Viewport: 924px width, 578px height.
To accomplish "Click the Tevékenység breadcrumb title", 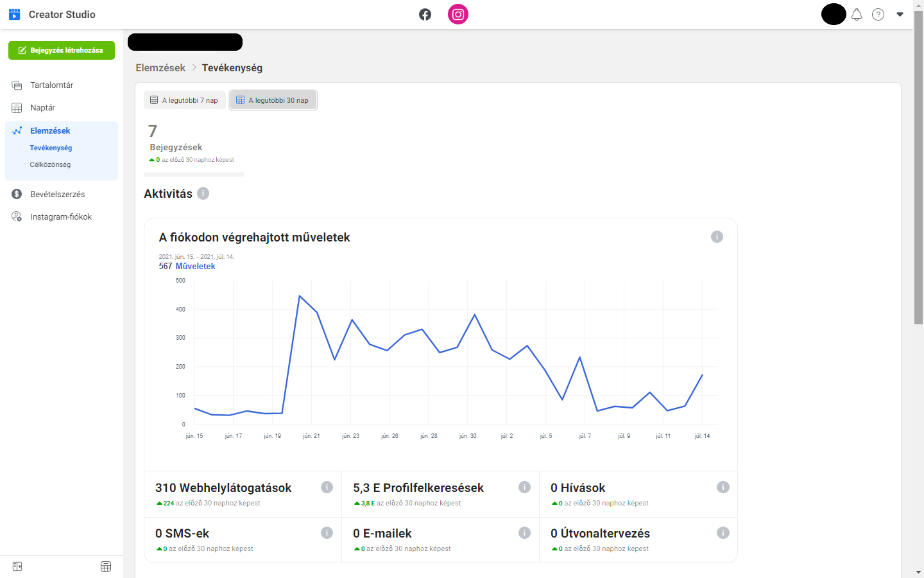I will pyautogui.click(x=232, y=67).
